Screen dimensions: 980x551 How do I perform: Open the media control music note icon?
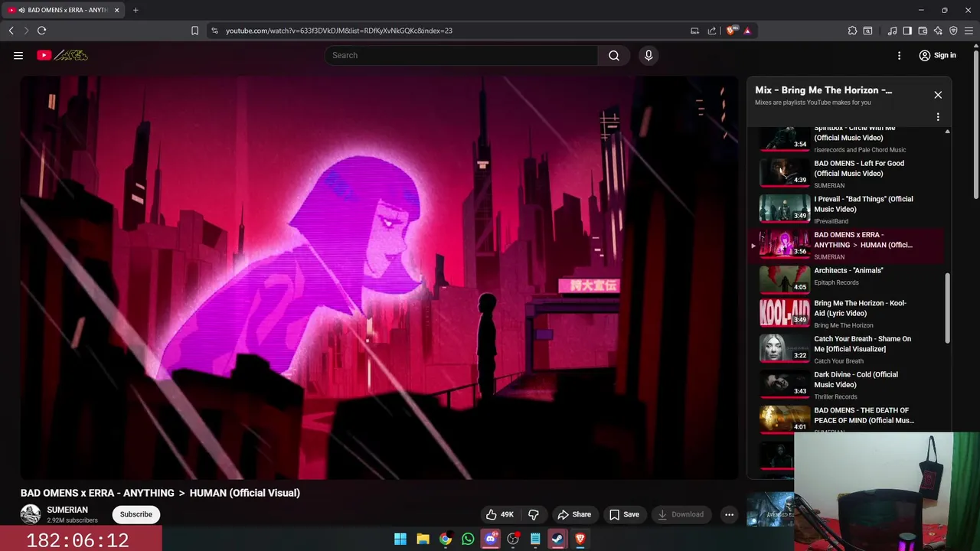(x=892, y=31)
